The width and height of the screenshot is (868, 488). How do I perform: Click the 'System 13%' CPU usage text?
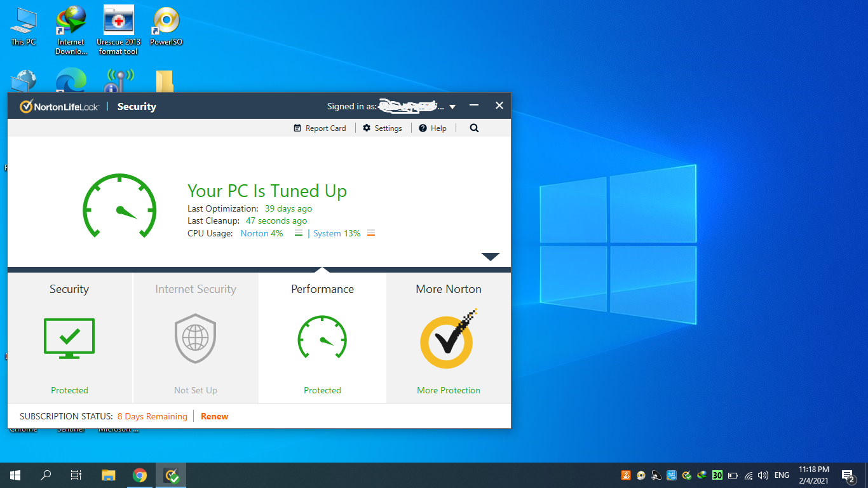pos(337,233)
